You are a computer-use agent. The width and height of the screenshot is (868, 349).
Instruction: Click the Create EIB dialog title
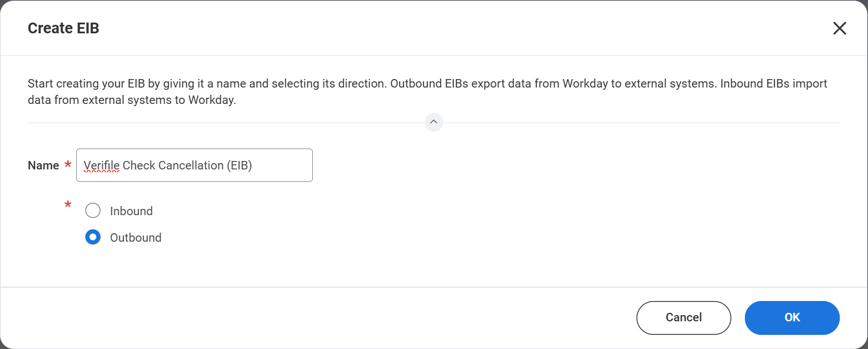[x=63, y=28]
